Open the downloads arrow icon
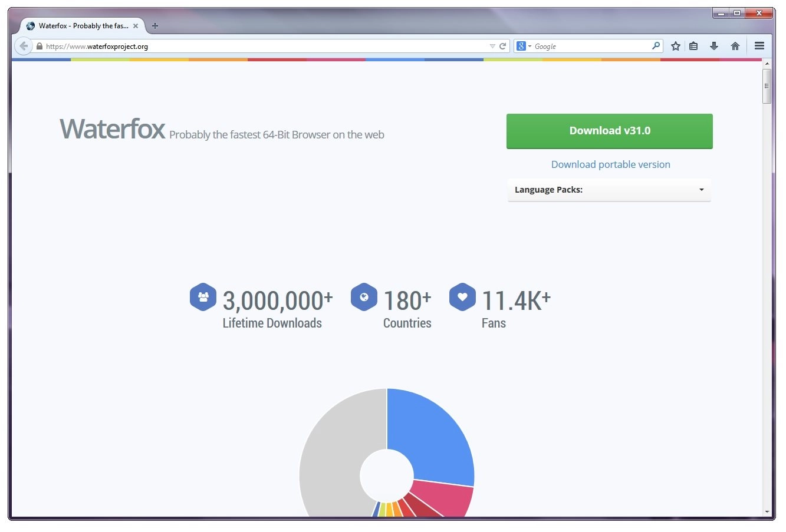This screenshot has width=786, height=532. 714,46
